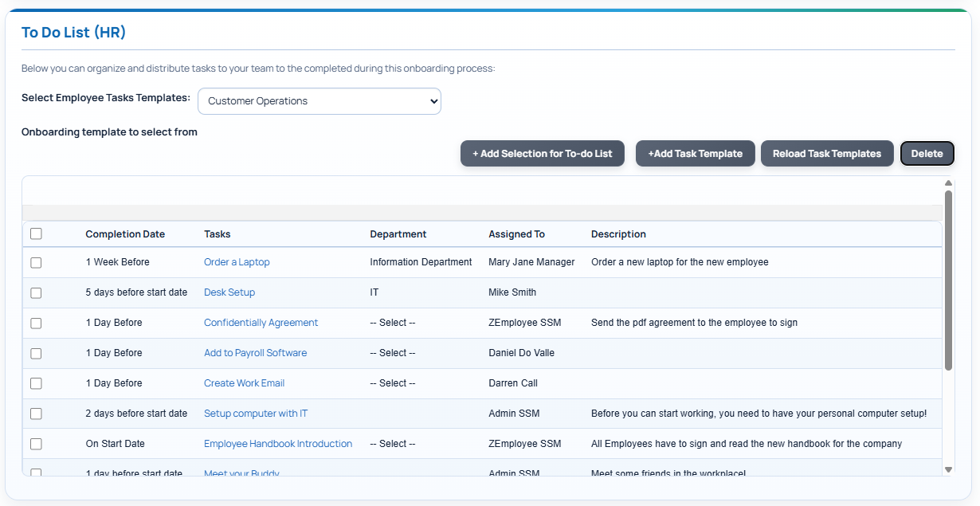The height and width of the screenshot is (506, 980).
Task: Click 5 days before start date cell
Action: 136,292
